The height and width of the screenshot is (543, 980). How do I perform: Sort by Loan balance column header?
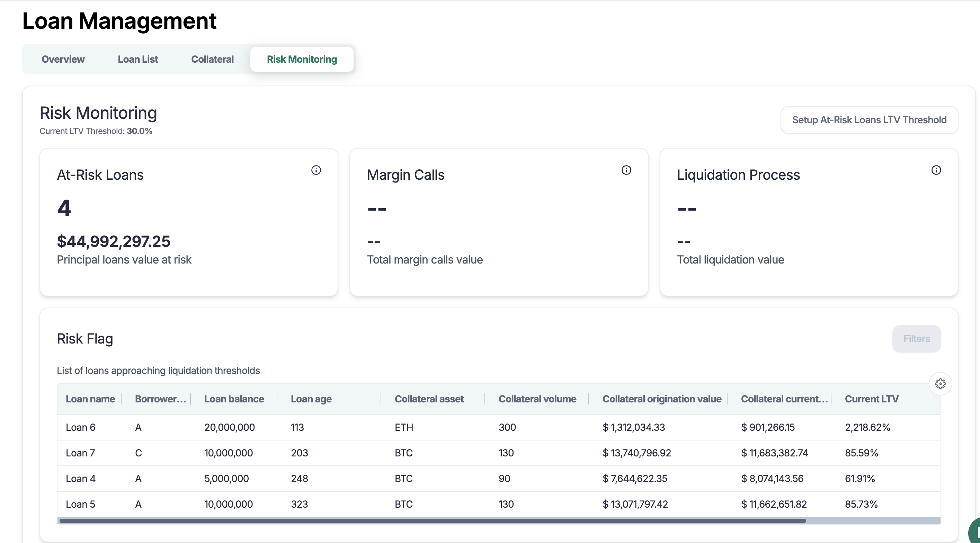pyautogui.click(x=234, y=399)
